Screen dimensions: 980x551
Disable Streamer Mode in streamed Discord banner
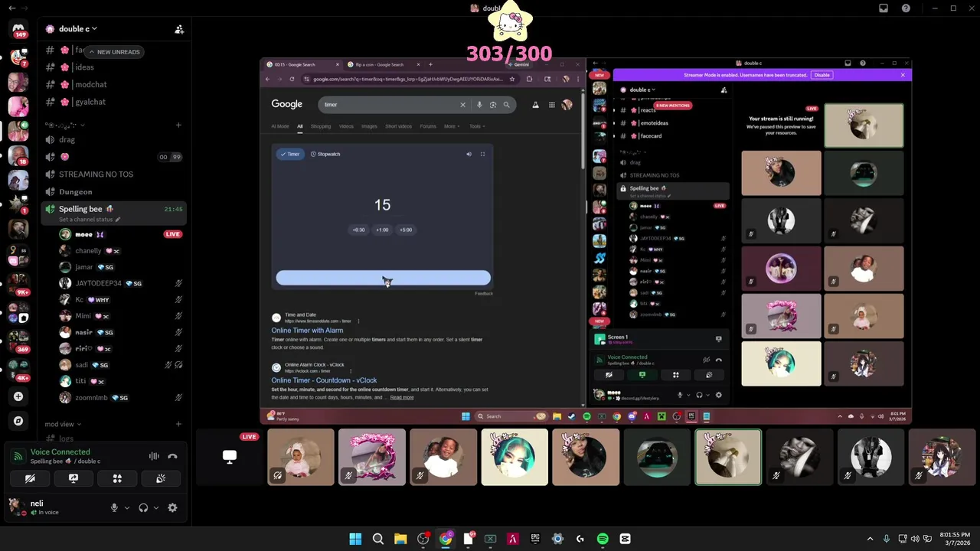pyautogui.click(x=822, y=75)
